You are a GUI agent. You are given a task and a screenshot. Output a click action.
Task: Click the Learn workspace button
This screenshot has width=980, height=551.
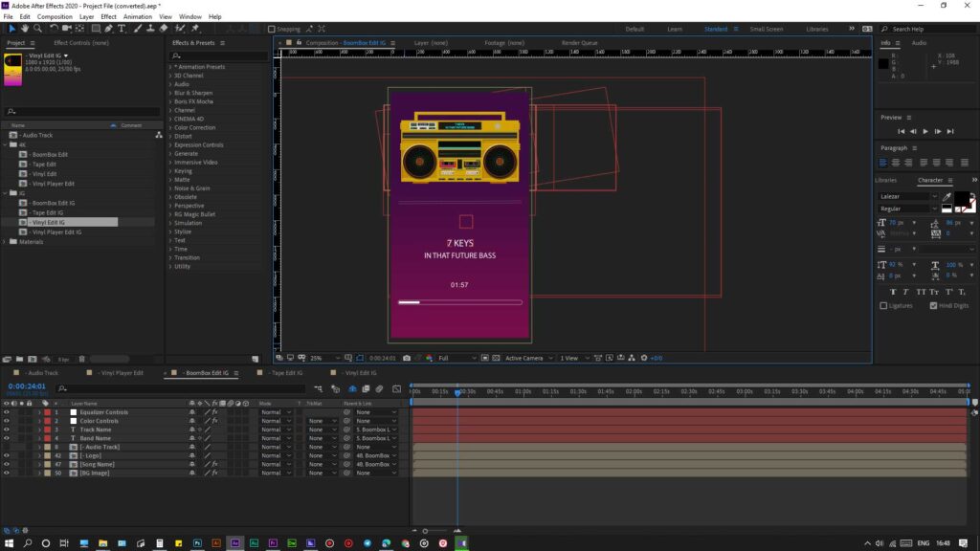pos(675,29)
